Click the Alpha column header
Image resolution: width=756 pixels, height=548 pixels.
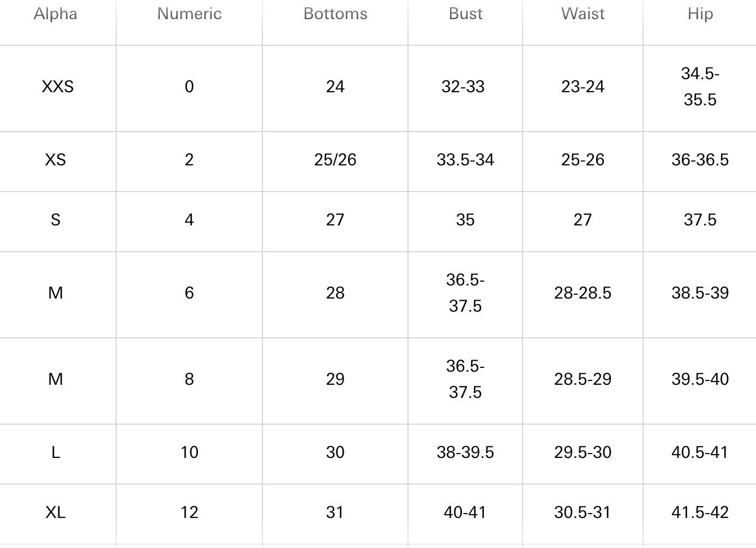[x=56, y=14]
